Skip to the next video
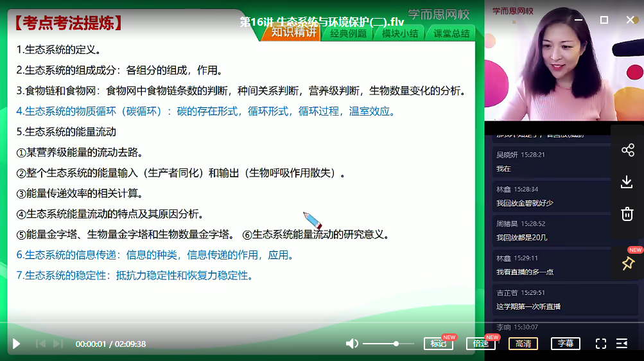Viewport: 644px width, 361px height. pos(58,344)
